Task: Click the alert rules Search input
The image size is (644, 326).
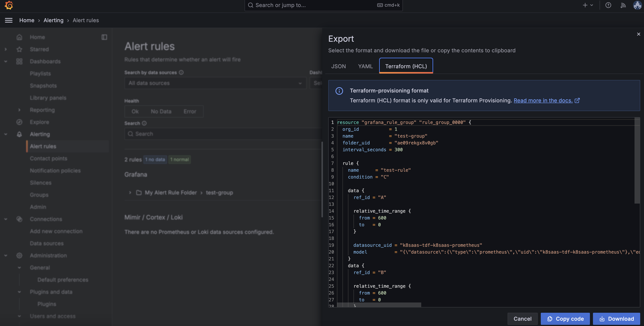Action: (x=223, y=134)
